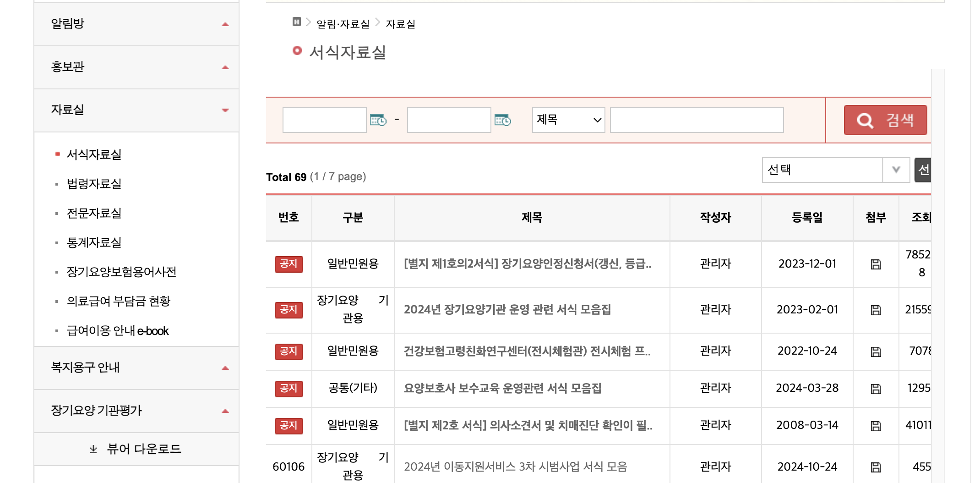Click the search keyword input field
The width and height of the screenshot is (980, 483).
696,120
